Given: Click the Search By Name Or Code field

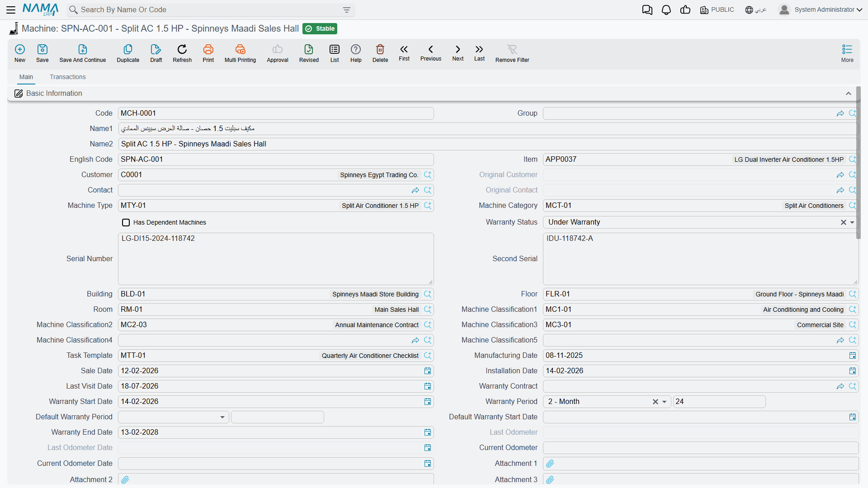Looking at the screenshot, I should pyautogui.click(x=211, y=10).
